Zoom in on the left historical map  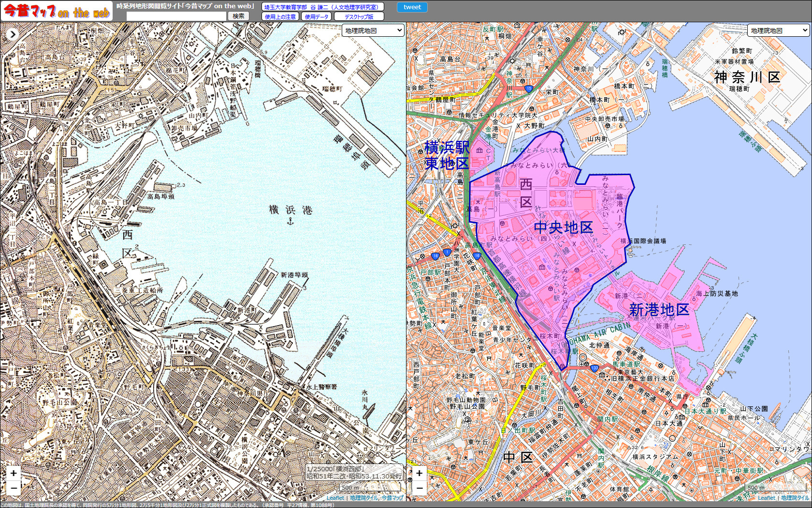14,473
